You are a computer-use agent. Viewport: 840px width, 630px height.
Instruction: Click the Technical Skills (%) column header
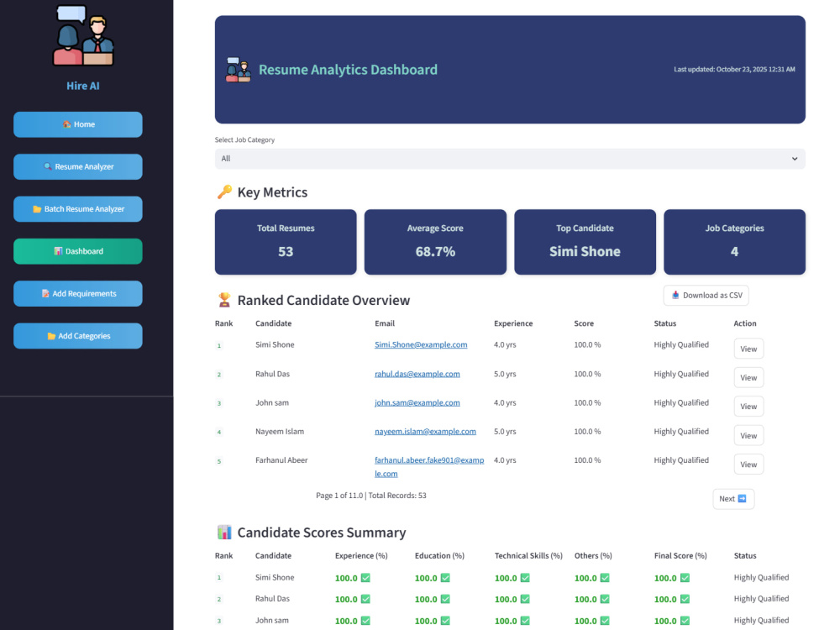pyautogui.click(x=528, y=555)
